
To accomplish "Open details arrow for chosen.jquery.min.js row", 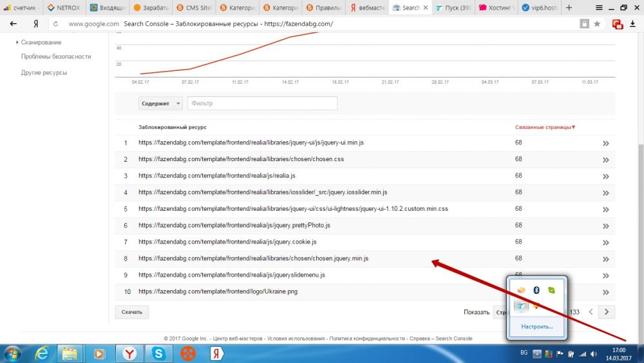I will [x=605, y=259].
